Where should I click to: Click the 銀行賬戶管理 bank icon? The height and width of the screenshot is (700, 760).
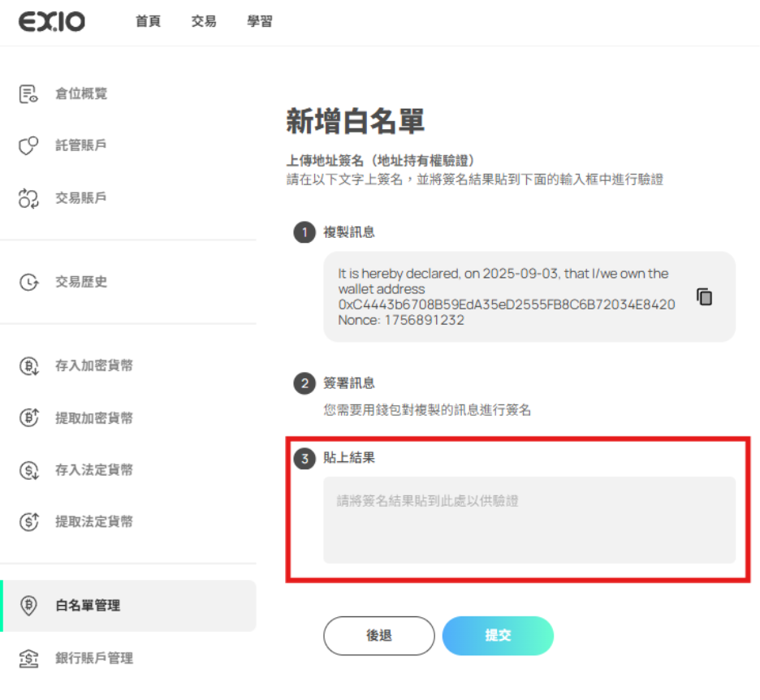click(28, 659)
